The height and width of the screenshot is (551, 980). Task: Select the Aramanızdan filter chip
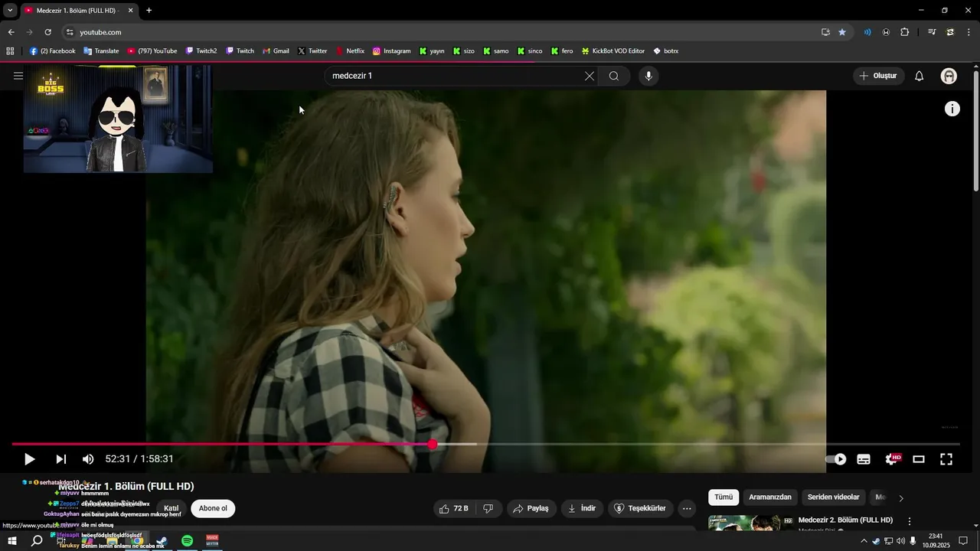(x=770, y=497)
